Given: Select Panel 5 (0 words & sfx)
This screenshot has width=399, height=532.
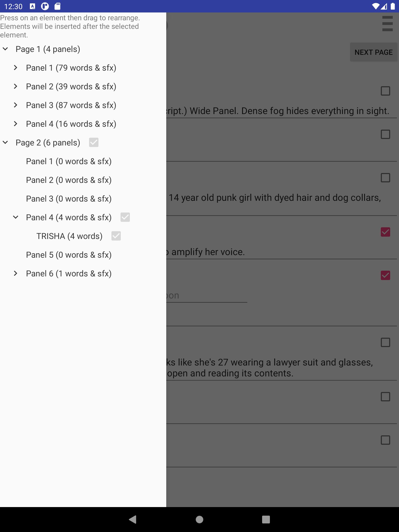Looking at the screenshot, I should coord(69,255).
